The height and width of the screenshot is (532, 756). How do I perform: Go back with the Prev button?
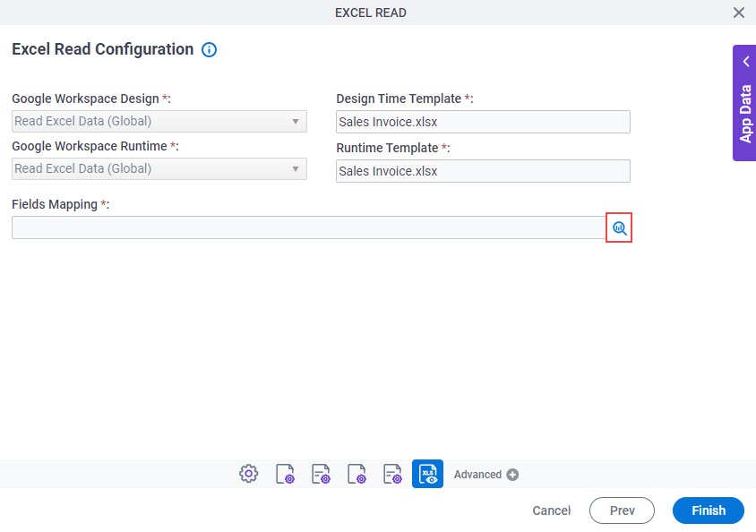point(622,511)
